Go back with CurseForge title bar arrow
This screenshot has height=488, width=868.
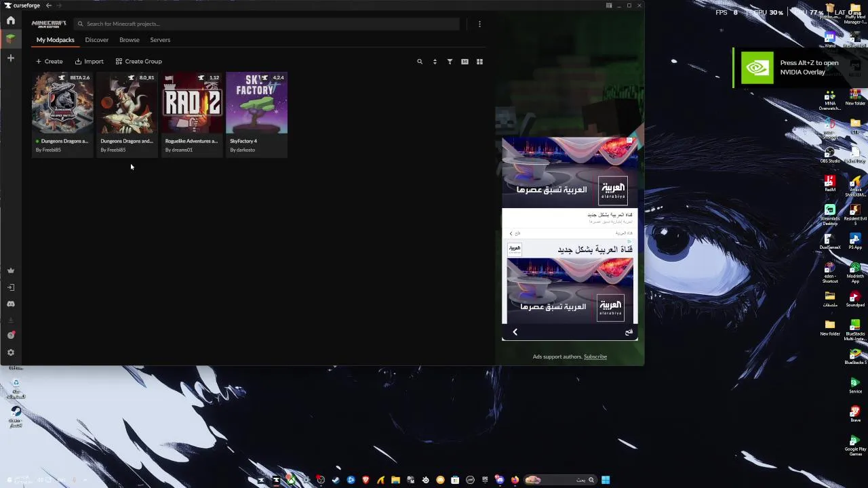(48, 5)
